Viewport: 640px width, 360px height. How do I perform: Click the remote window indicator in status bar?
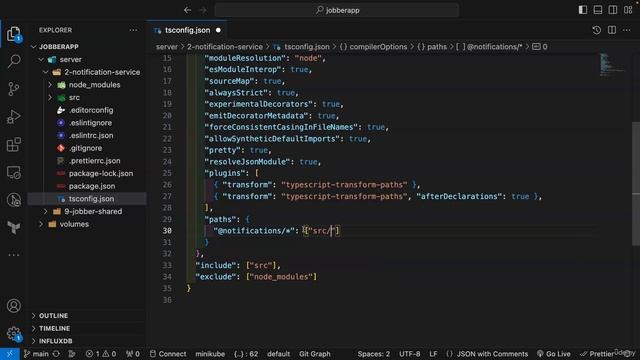coord(9,354)
